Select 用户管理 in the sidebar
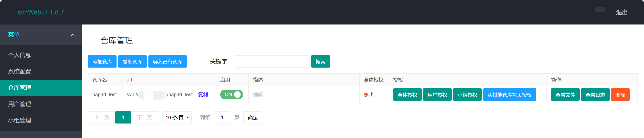This screenshot has width=644, height=138. coord(19,104)
